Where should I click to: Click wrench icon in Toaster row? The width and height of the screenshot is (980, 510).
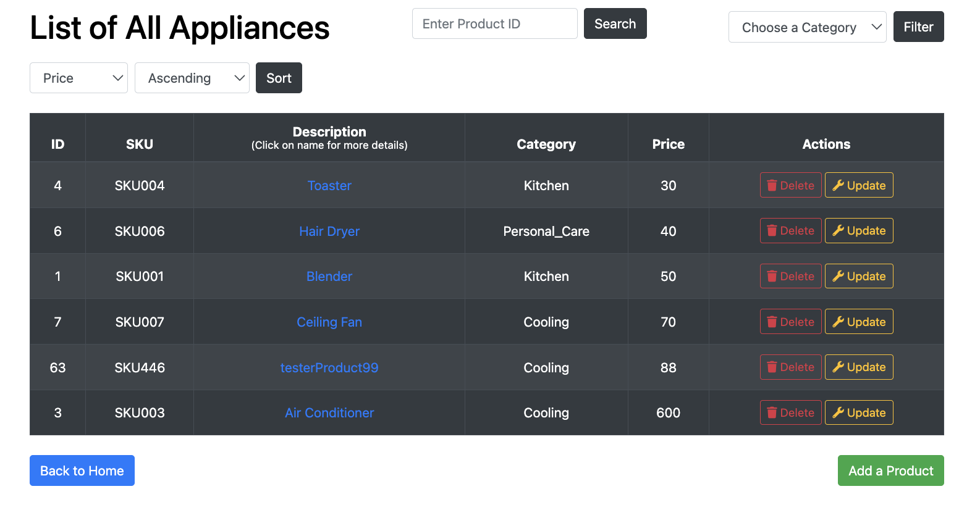pyautogui.click(x=838, y=185)
